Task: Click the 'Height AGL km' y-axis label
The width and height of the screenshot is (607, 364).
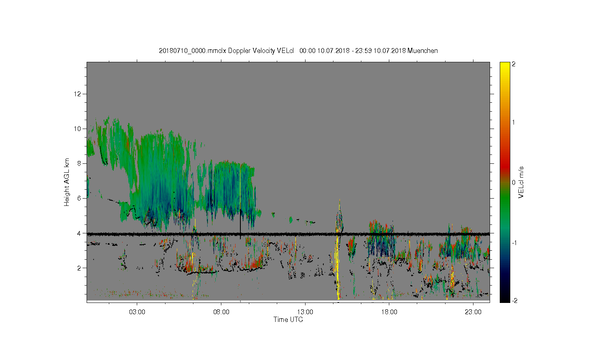Action: (66, 182)
